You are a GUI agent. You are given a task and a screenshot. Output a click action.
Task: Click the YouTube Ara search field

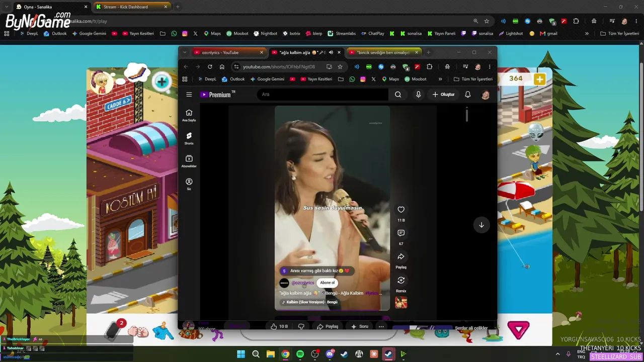point(323,95)
